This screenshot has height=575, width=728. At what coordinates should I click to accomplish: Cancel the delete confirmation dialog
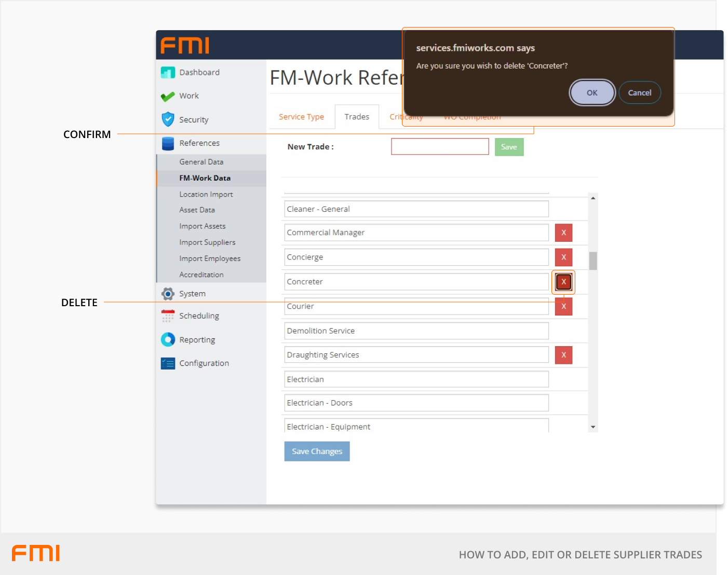[639, 93]
